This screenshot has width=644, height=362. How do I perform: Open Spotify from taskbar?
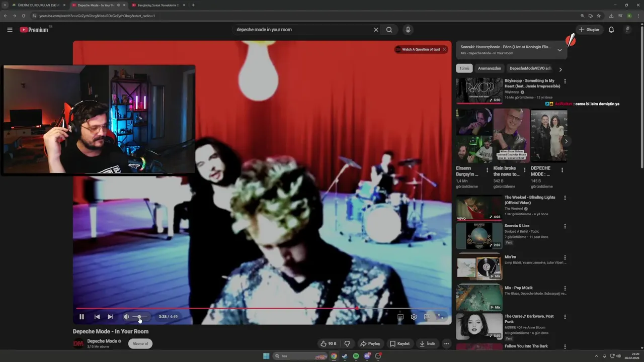coord(356,356)
